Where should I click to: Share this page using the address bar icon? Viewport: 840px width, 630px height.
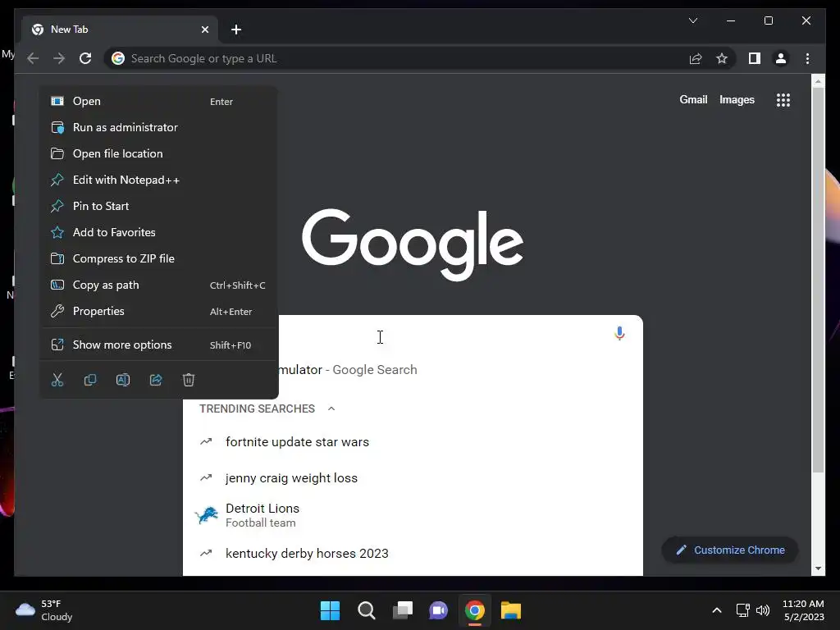coord(696,58)
